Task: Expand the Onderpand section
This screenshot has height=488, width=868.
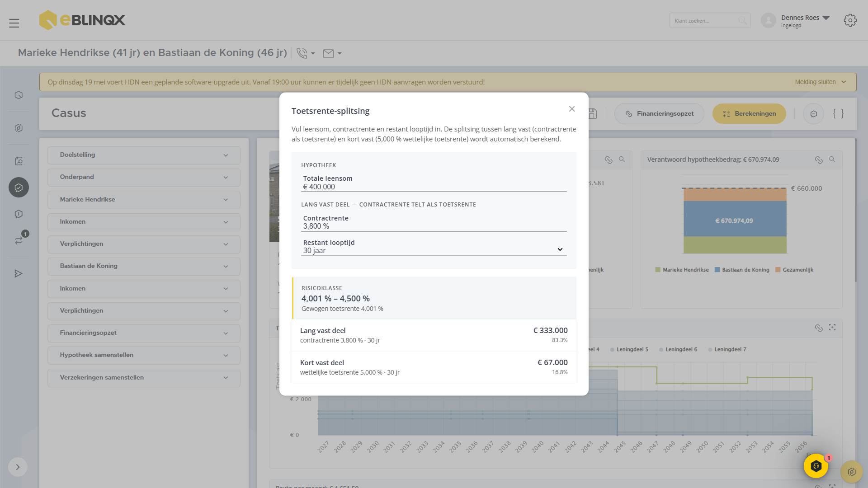Action: (x=144, y=177)
